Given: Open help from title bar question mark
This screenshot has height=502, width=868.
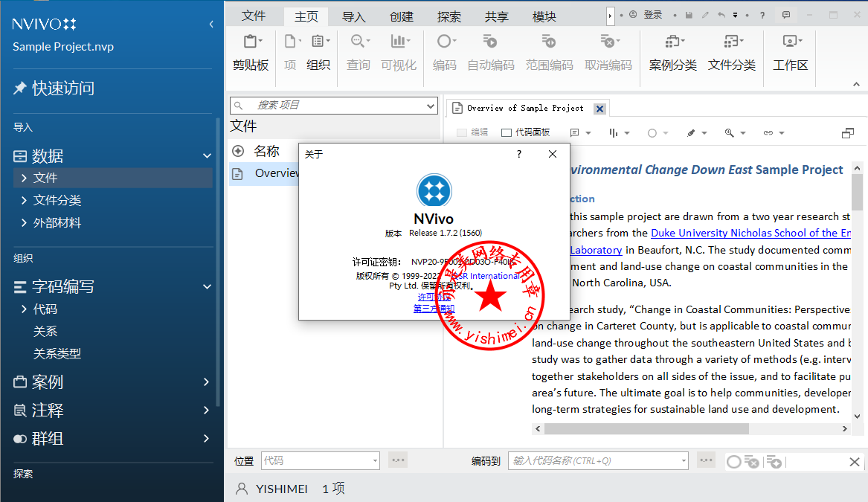Looking at the screenshot, I should click(x=762, y=15).
